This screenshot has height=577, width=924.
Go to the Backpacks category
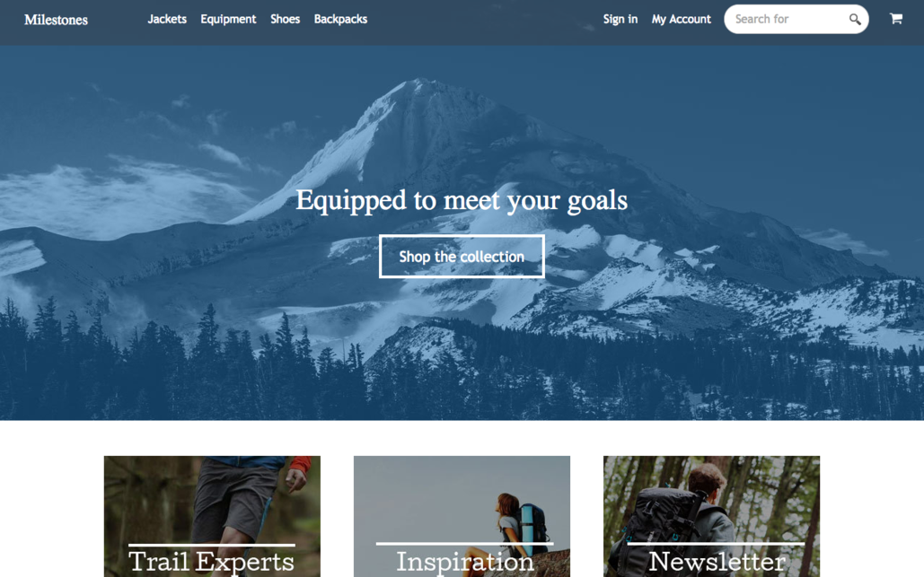(340, 20)
